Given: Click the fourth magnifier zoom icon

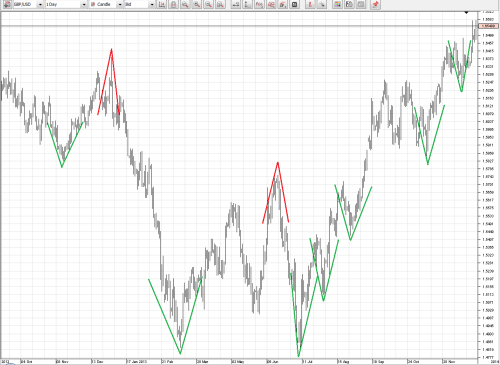Looking at the screenshot, I should tap(220, 4).
